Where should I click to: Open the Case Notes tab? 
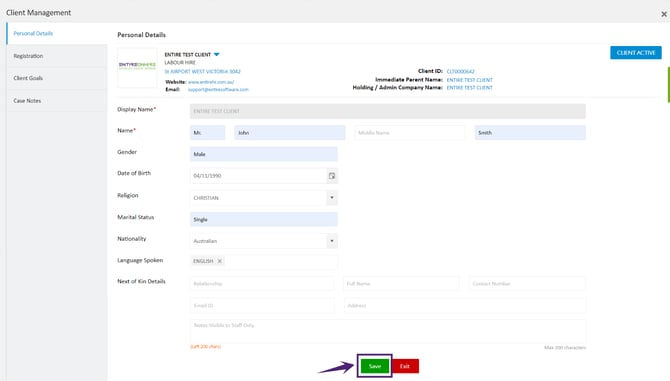(57, 101)
